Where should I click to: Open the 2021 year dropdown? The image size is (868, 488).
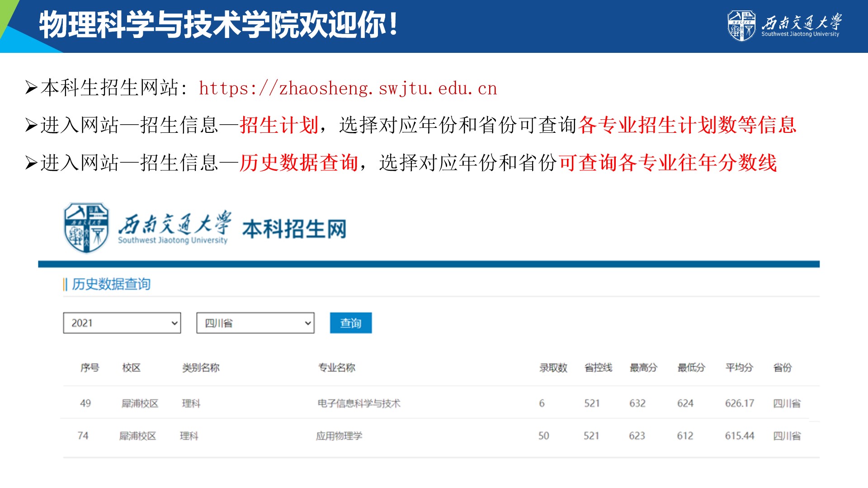click(x=122, y=323)
